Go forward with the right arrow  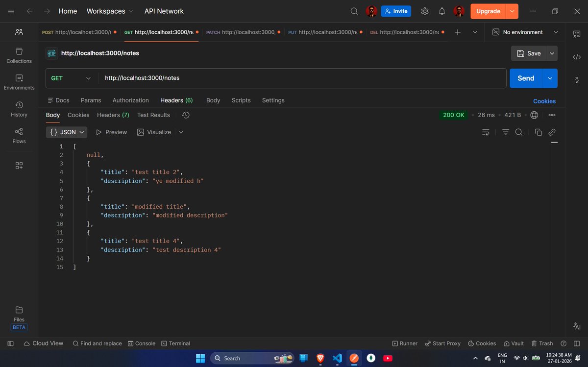tap(47, 11)
